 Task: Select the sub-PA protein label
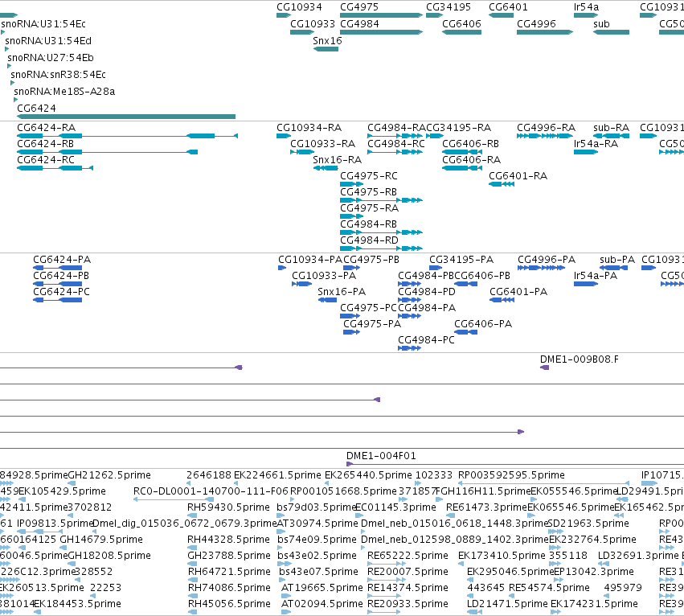(x=617, y=260)
